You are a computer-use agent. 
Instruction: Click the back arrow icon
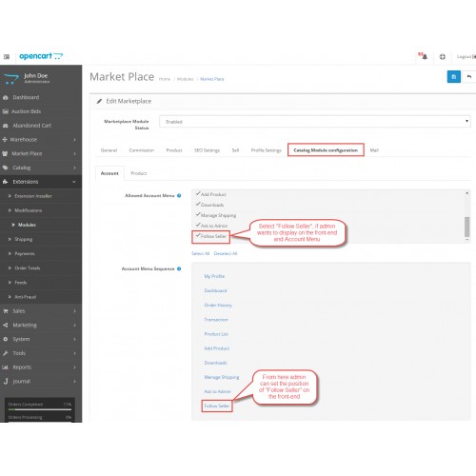(x=469, y=77)
